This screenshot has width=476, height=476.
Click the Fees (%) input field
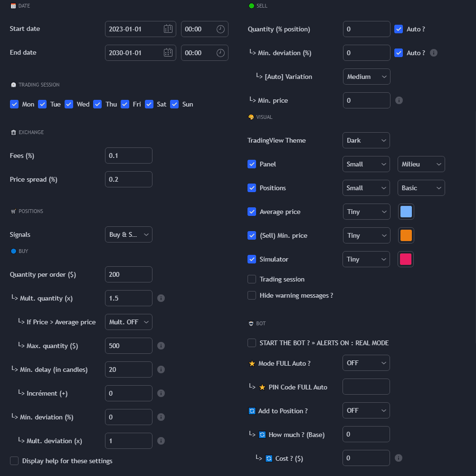128,155
